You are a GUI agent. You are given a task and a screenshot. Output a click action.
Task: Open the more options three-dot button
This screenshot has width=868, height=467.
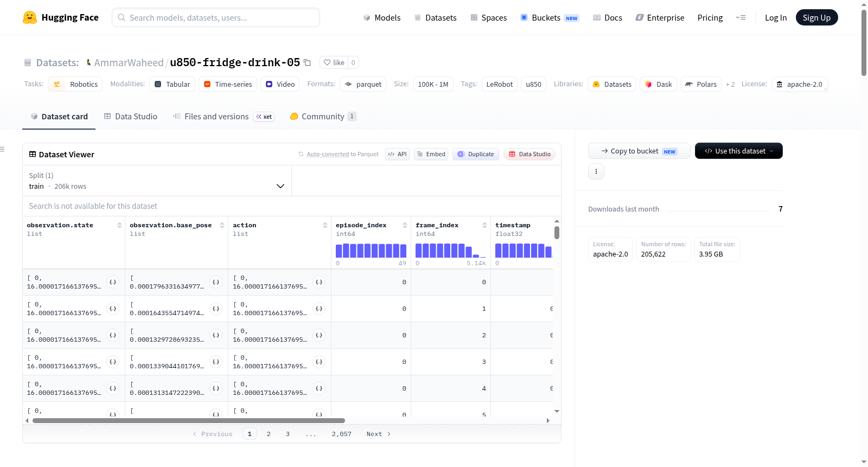coord(596,171)
